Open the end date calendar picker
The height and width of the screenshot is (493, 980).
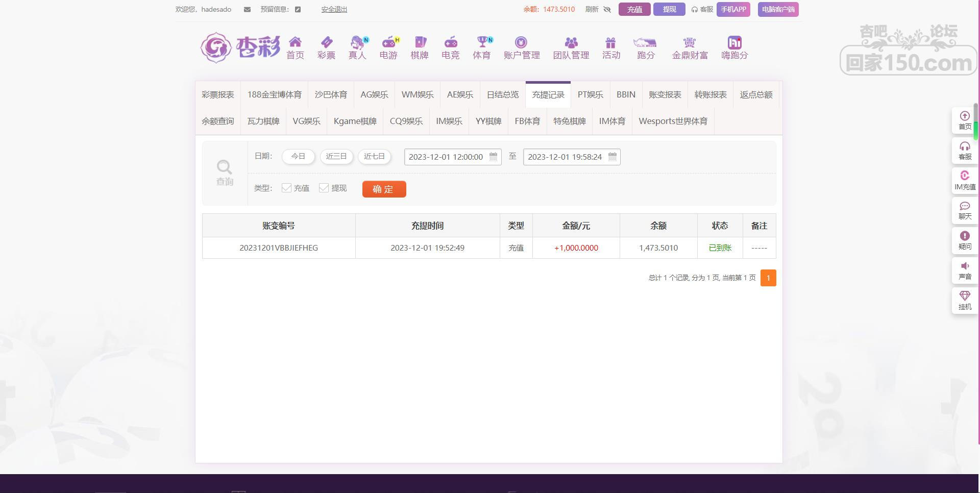tap(612, 157)
